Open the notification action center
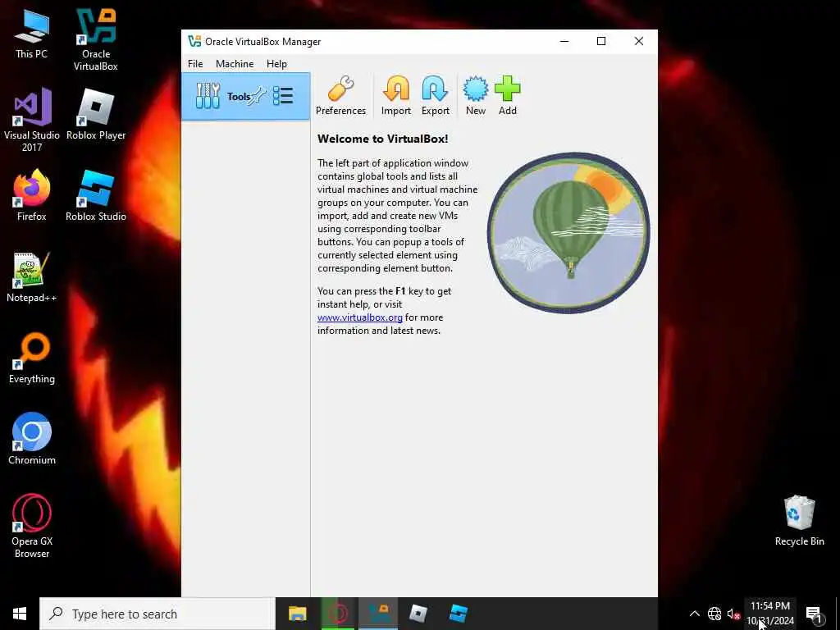Viewport: 840px width, 630px height. [x=814, y=614]
